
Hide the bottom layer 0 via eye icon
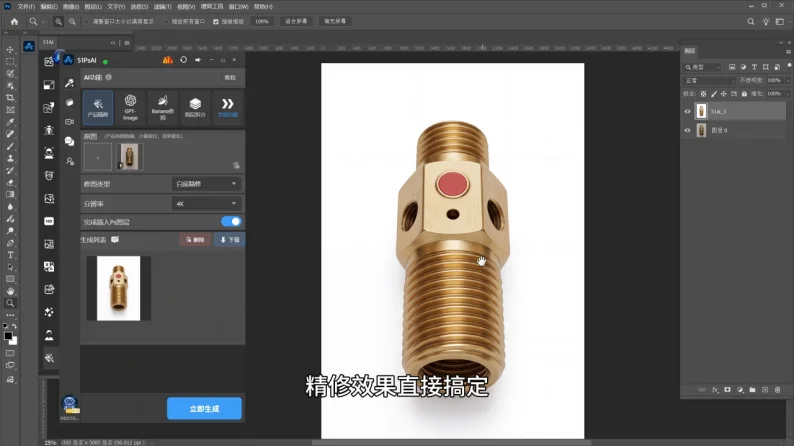click(x=687, y=130)
